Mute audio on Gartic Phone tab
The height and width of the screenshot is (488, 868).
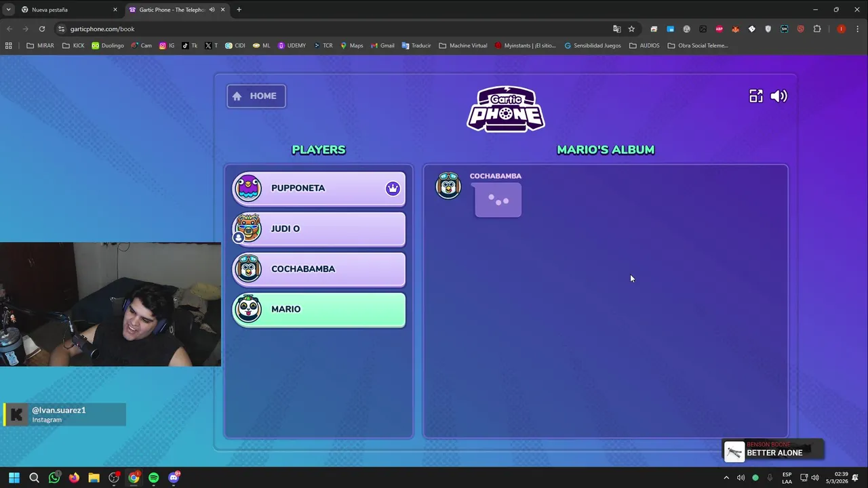[x=212, y=9]
